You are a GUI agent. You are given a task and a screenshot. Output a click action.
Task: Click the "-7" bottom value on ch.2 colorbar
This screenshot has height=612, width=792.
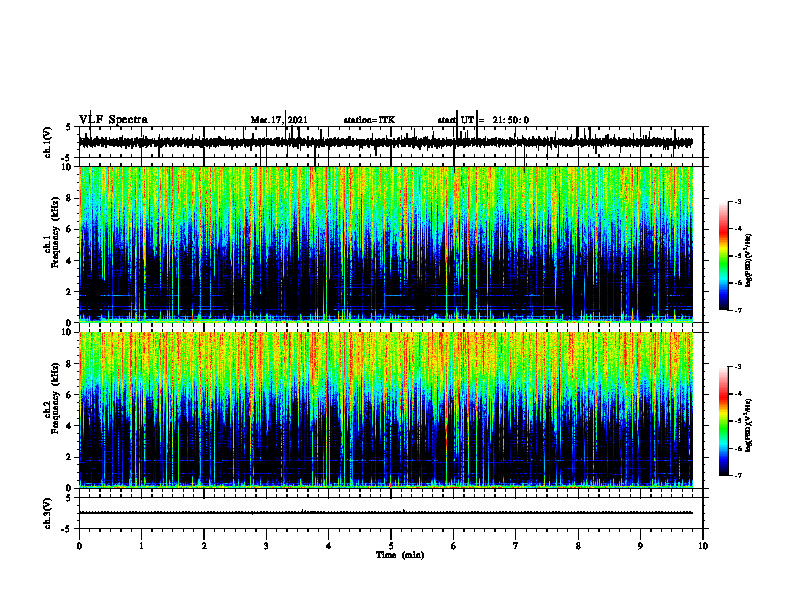[738, 476]
